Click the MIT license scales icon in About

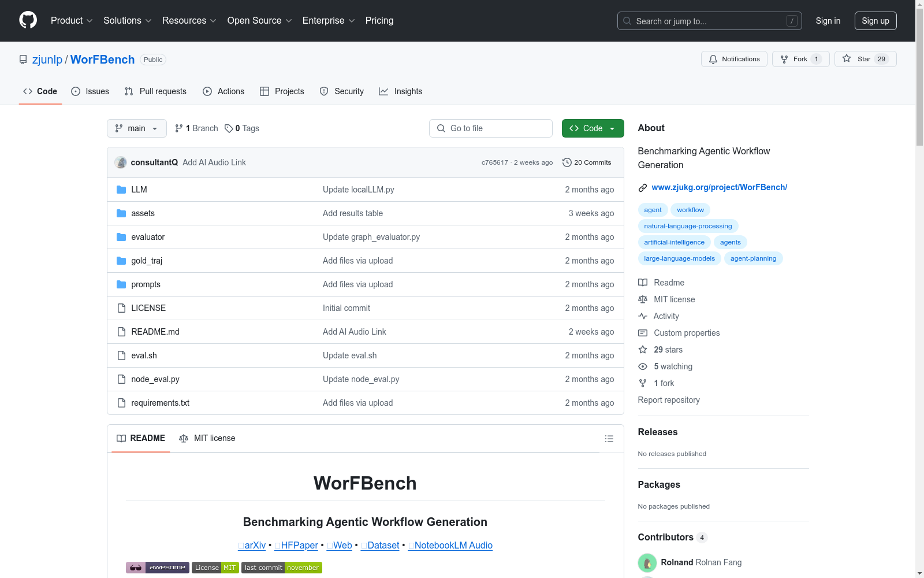(643, 299)
